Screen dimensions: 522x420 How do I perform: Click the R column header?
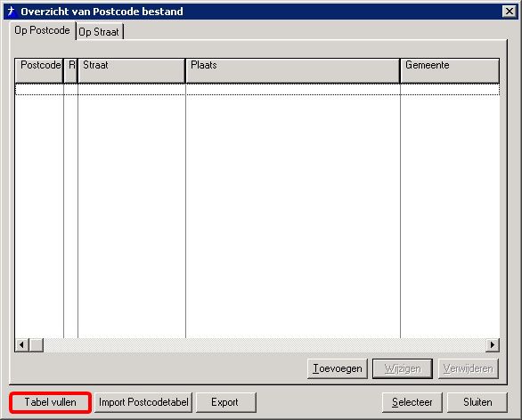pyautogui.click(x=70, y=70)
